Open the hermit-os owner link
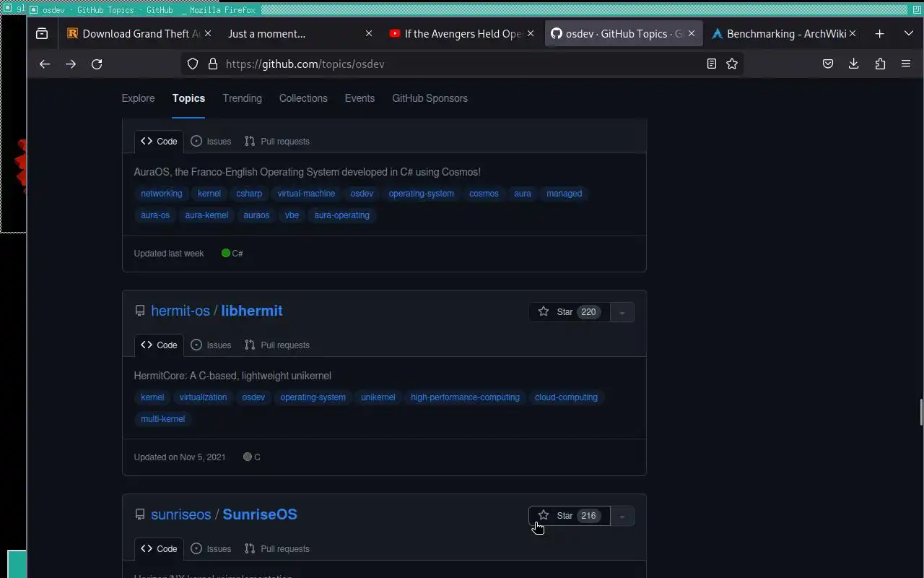Screen dimensions: 924x578 coord(180,311)
